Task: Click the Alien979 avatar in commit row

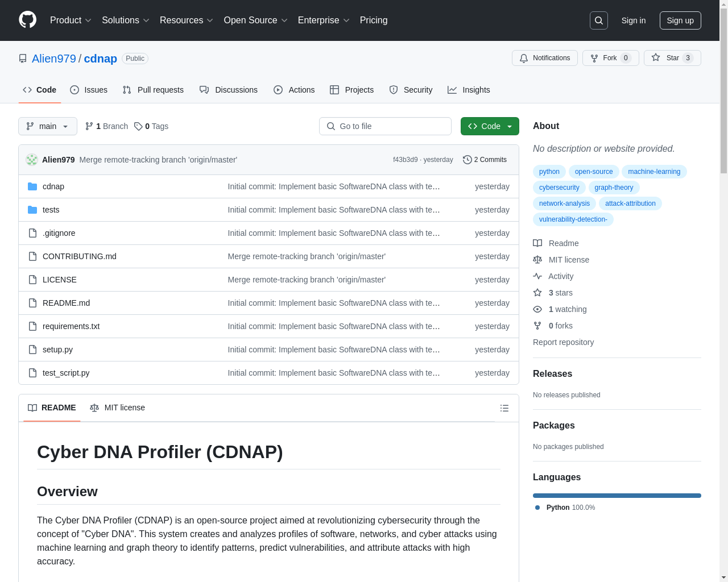Action: pos(32,160)
